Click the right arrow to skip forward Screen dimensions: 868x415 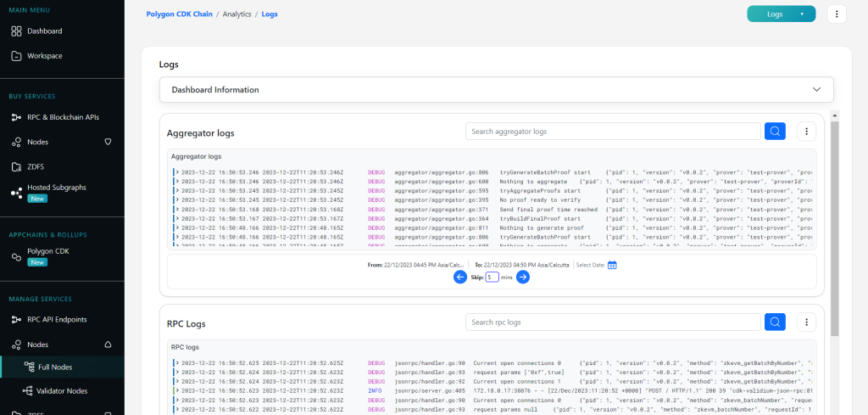click(x=523, y=277)
